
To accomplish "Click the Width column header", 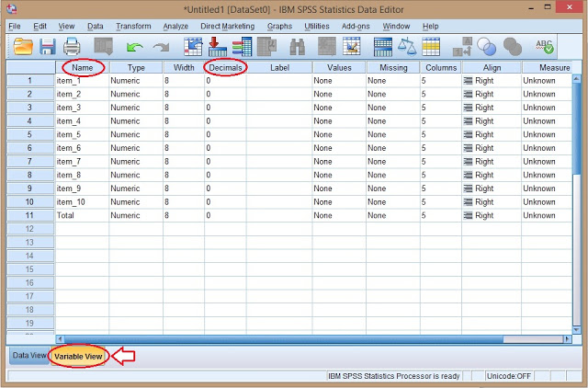I will 184,67.
